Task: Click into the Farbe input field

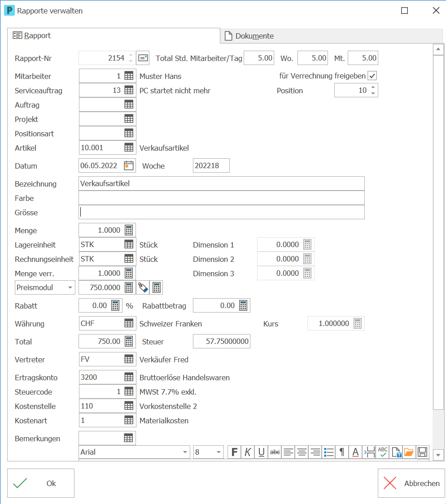Action: (222, 198)
